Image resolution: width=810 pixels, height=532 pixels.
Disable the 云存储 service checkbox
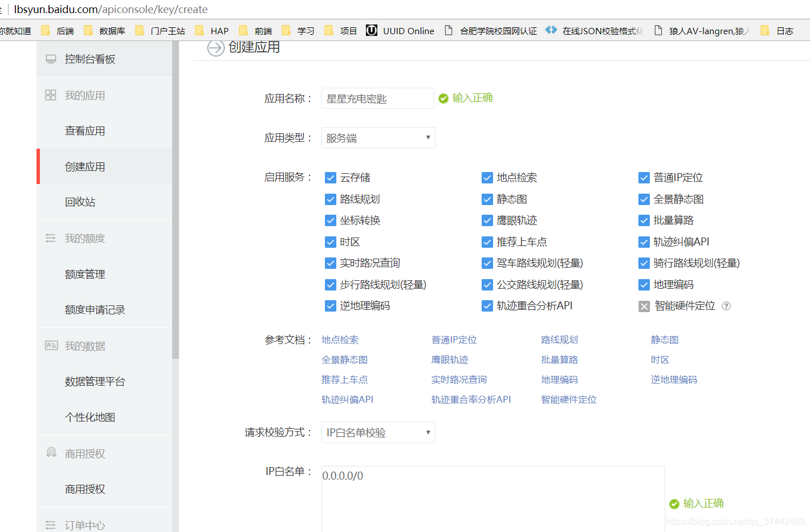[331, 177]
